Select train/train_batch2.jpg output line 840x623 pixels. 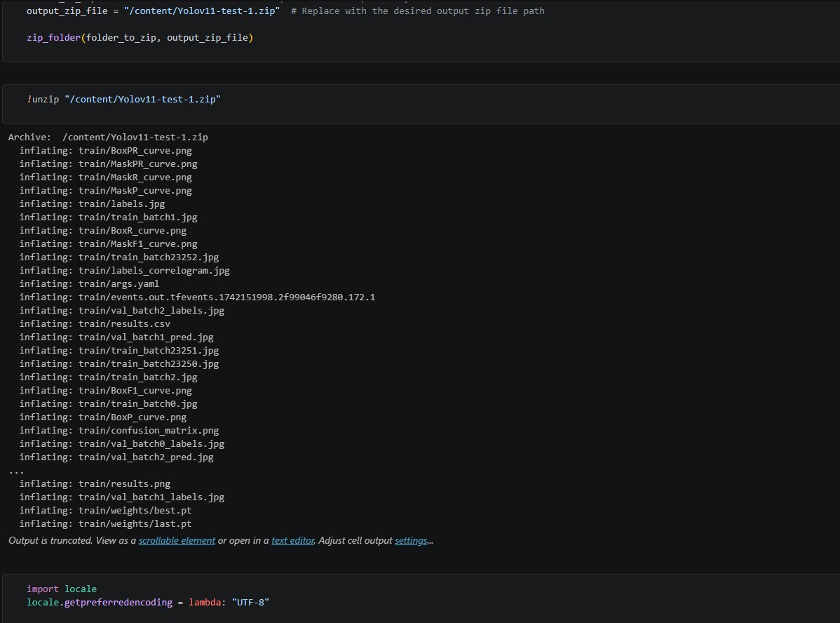(108, 377)
